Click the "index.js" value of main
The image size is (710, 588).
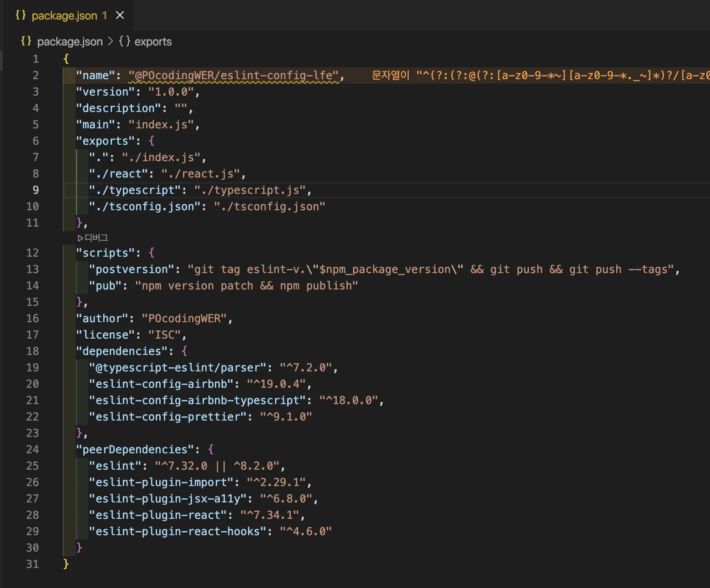point(162,124)
